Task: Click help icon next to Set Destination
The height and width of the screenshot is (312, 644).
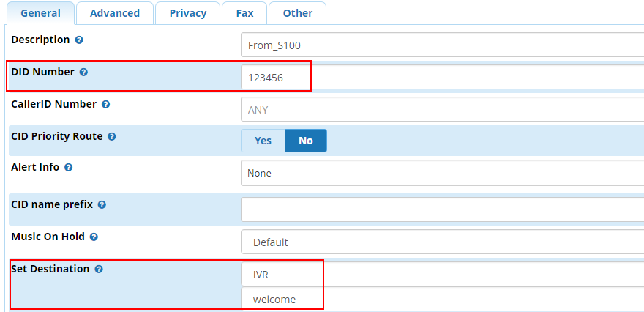Action: (99, 270)
